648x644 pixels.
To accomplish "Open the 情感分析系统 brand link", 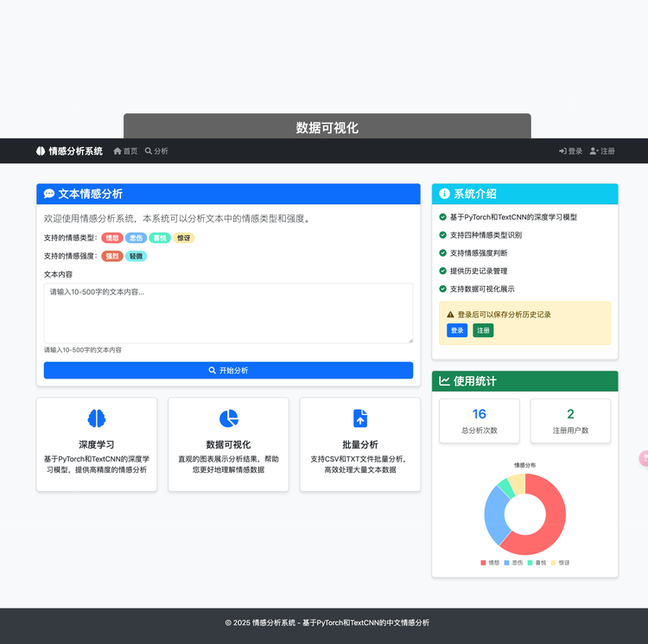I will pyautogui.click(x=69, y=151).
